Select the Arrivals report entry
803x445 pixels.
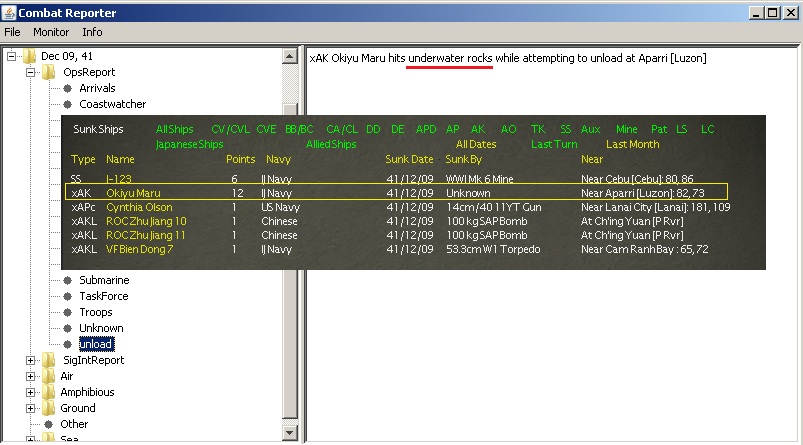(97, 88)
